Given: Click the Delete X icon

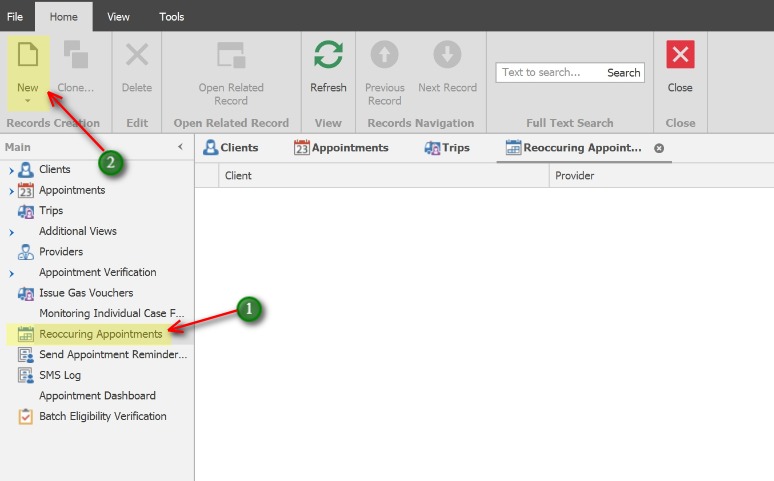Looking at the screenshot, I should (x=137, y=54).
